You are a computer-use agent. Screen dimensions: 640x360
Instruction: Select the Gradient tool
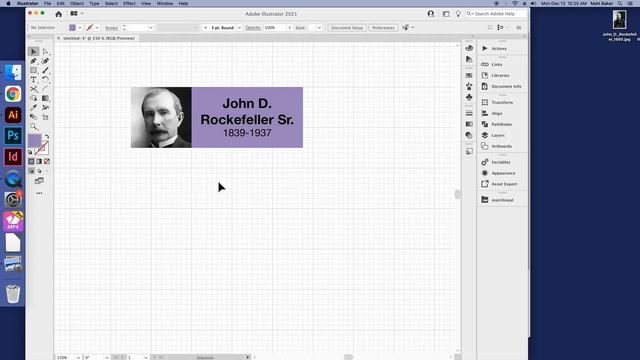tap(45, 98)
